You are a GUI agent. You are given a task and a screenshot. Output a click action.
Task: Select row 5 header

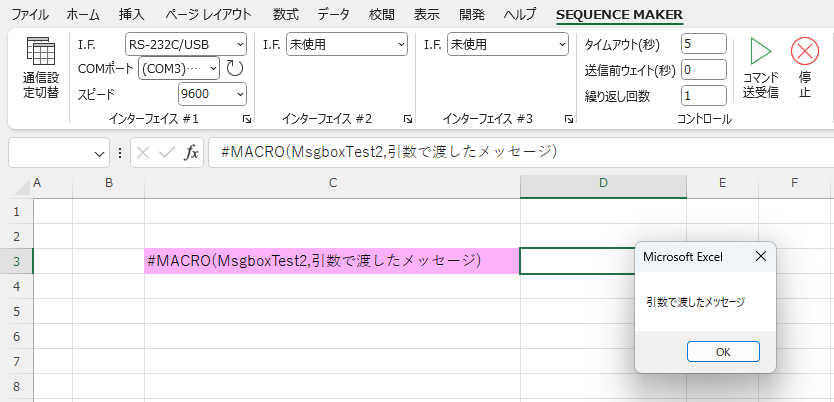click(16, 311)
